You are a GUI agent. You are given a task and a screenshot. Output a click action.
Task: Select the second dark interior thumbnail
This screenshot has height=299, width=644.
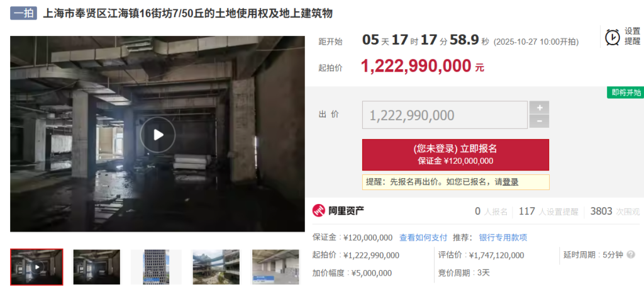point(97,267)
